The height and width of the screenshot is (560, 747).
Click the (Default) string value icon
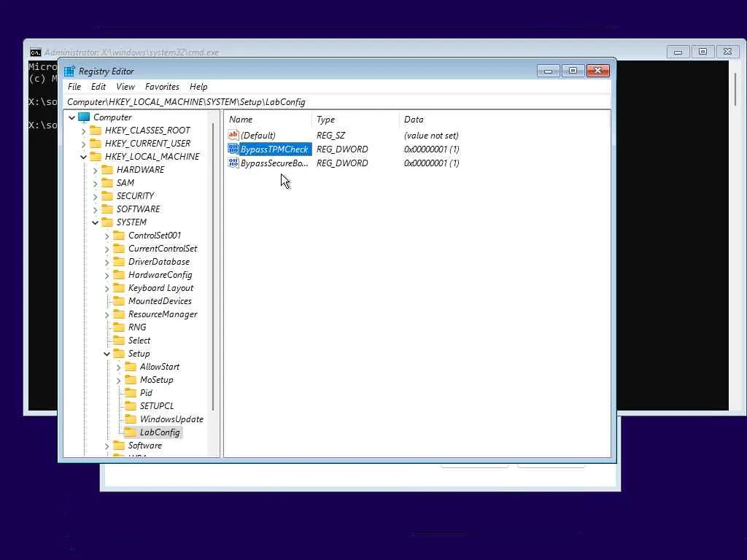[233, 135]
